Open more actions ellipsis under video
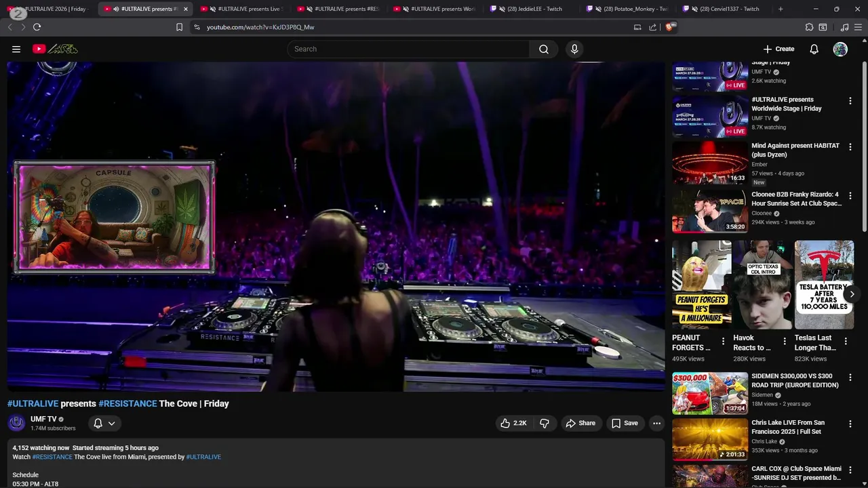Viewport: 868px width, 488px height. click(x=656, y=423)
